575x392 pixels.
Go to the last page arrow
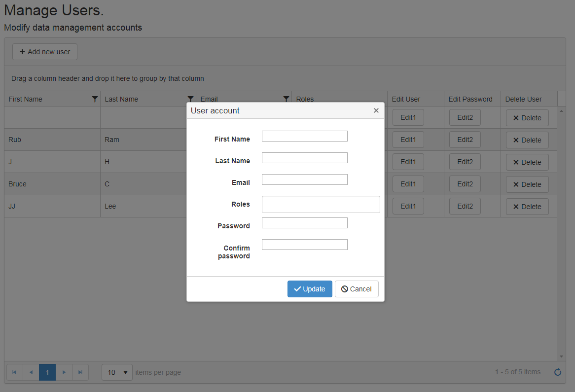(80, 372)
